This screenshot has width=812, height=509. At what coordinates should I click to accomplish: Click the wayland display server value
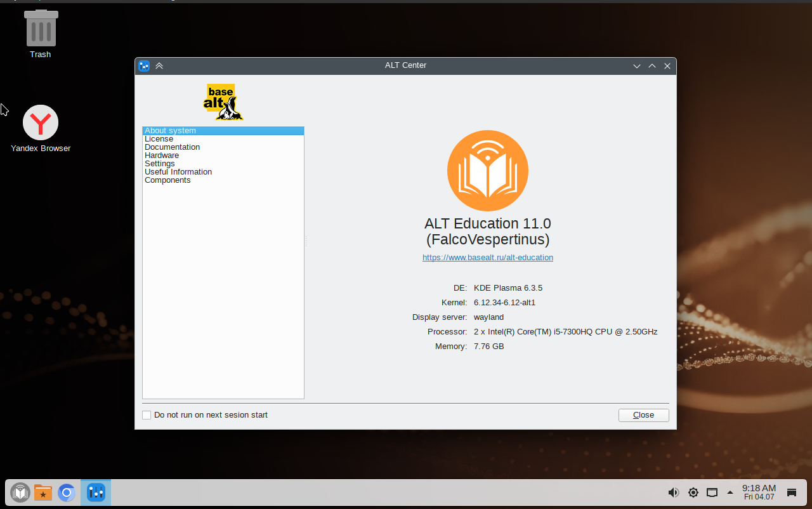pos(488,317)
